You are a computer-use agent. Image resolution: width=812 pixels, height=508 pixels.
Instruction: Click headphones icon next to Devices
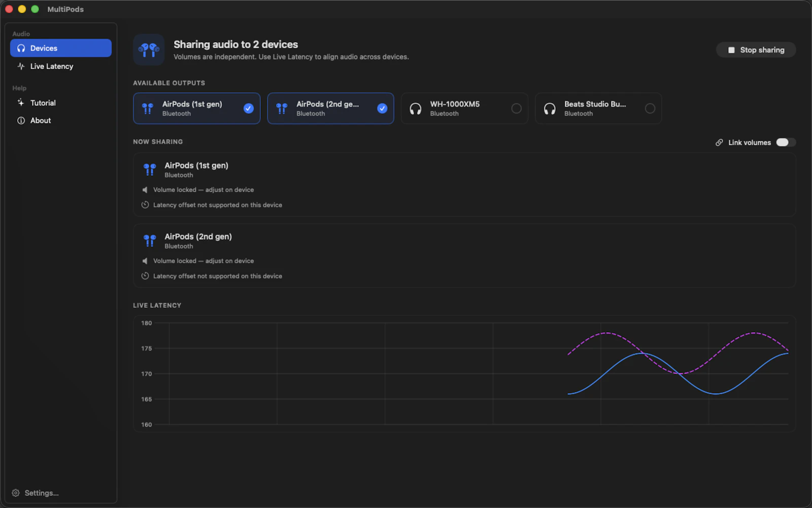tap(21, 48)
